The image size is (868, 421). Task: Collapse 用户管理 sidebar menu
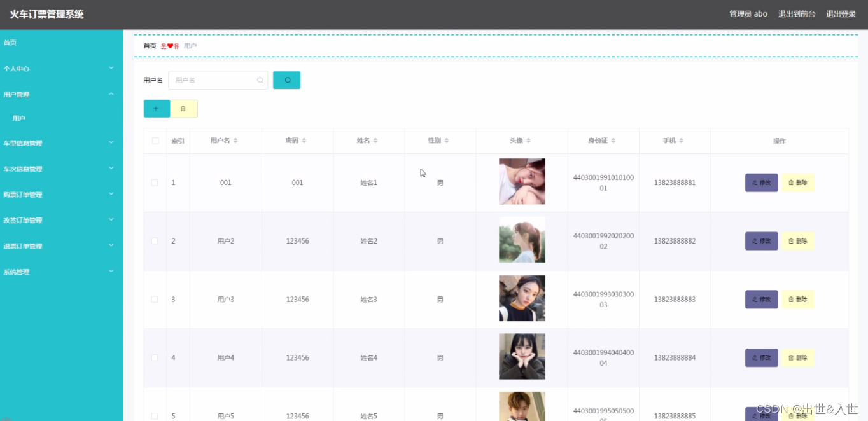pyautogui.click(x=61, y=94)
